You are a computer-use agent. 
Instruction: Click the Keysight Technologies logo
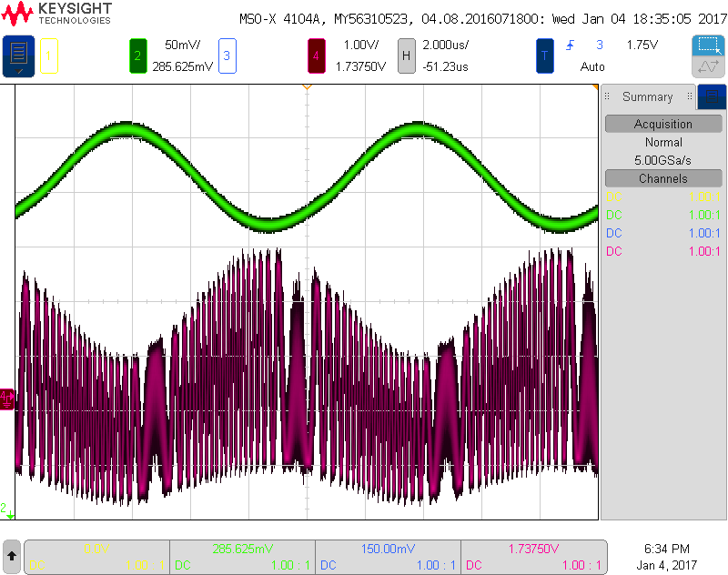tap(56, 14)
